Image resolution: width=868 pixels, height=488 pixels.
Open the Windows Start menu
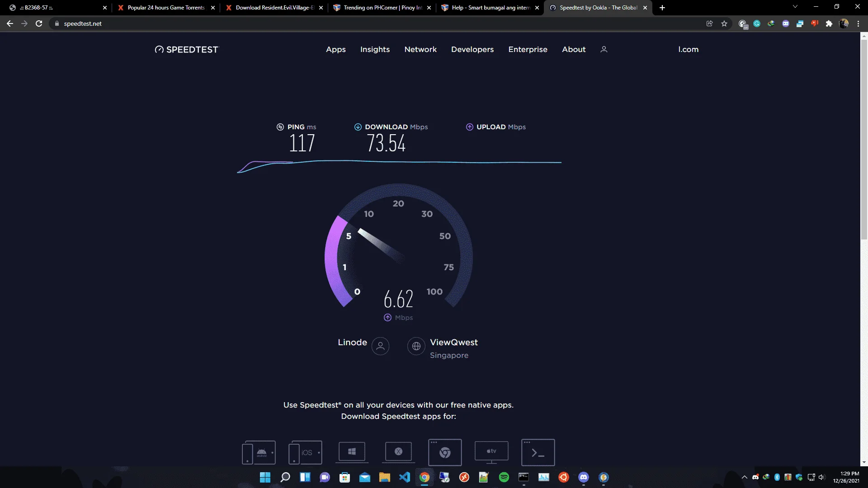pyautogui.click(x=265, y=477)
